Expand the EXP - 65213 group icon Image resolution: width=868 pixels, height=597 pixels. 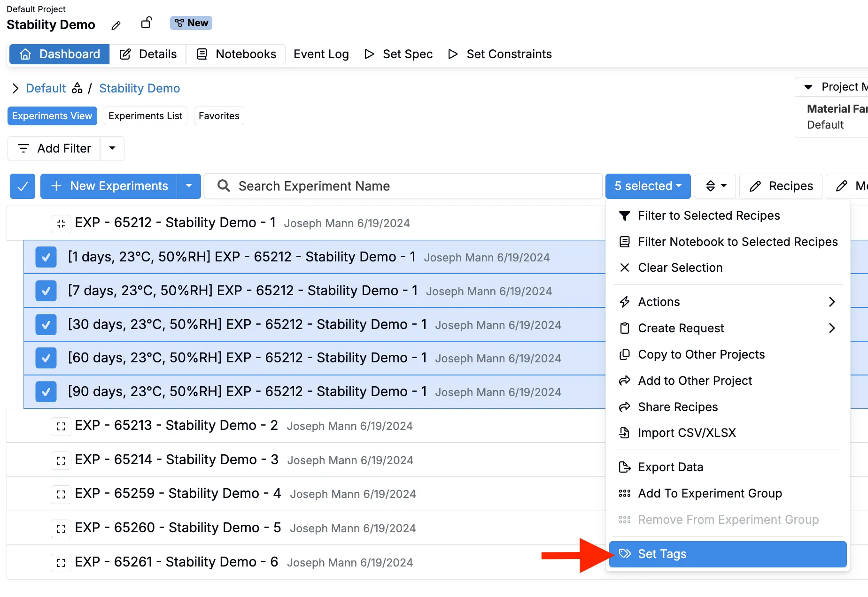[61, 426]
